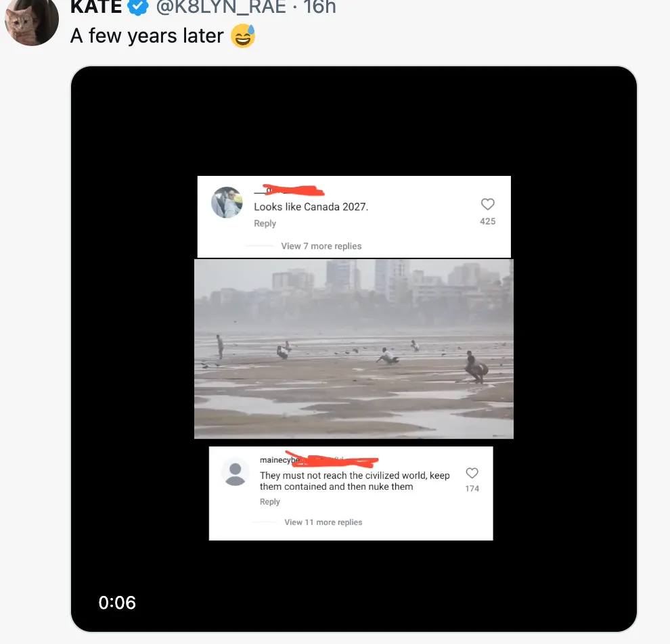Reply to the mainecybe comment
Screen dimensions: 670x644
[269, 502]
